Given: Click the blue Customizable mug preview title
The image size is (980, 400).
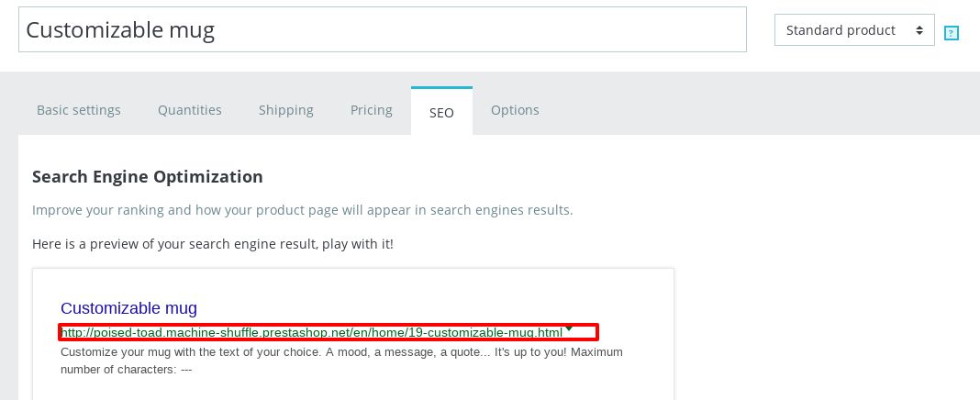Looking at the screenshot, I should click(x=128, y=308).
